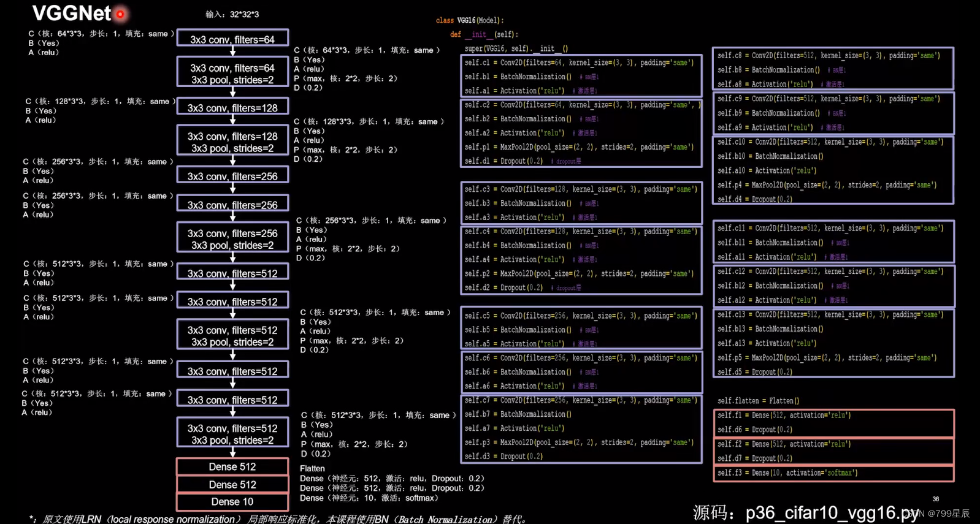The width and height of the screenshot is (980, 524).
Task: Click the self.c6 Conv2D code line
Action: pyautogui.click(x=581, y=358)
